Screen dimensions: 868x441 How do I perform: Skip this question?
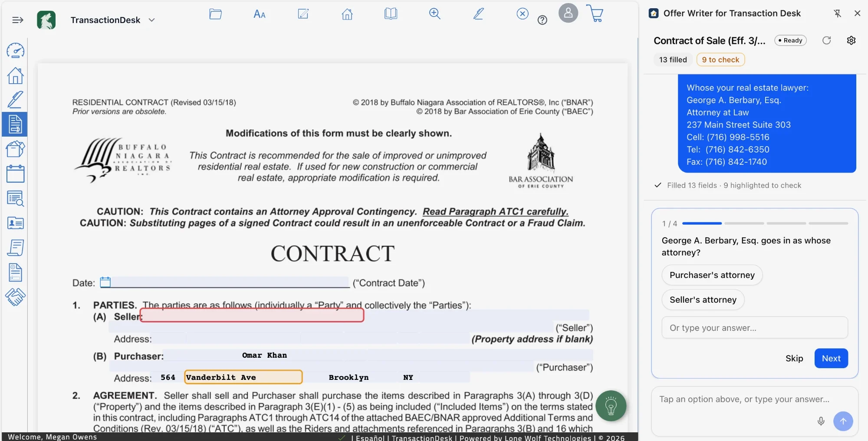[794, 358]
